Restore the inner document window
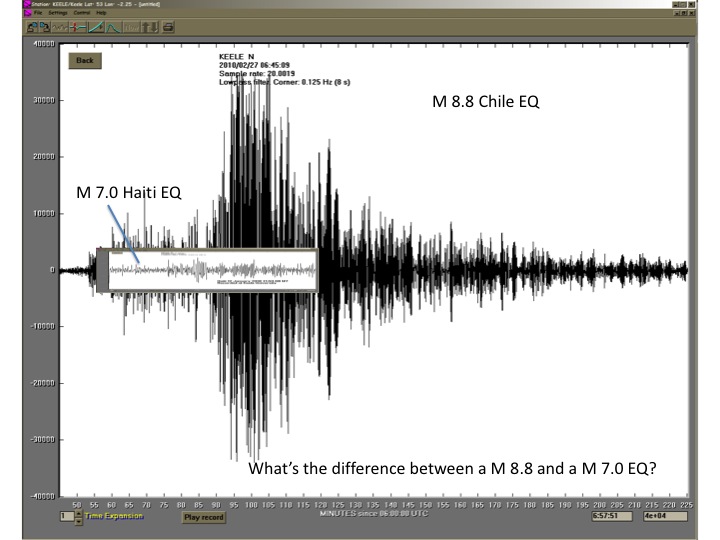The image size is (720, 540). pos(684,12)
